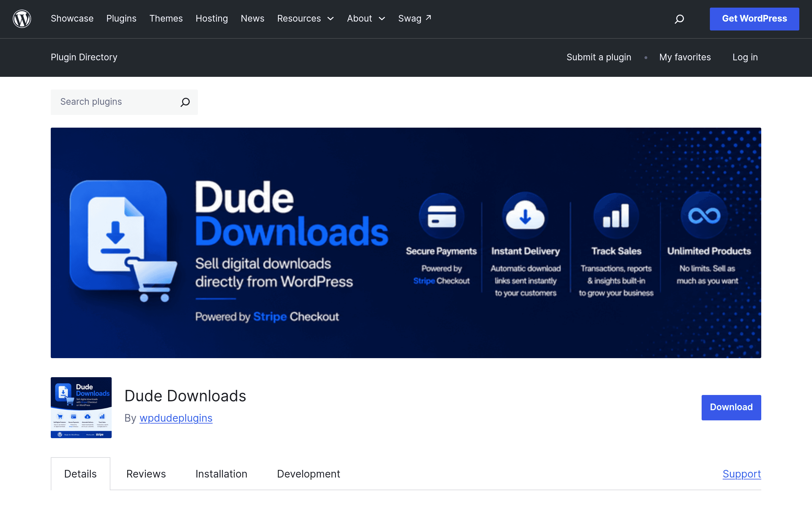
Task: Select the Details tab
Action: (81, 474)
